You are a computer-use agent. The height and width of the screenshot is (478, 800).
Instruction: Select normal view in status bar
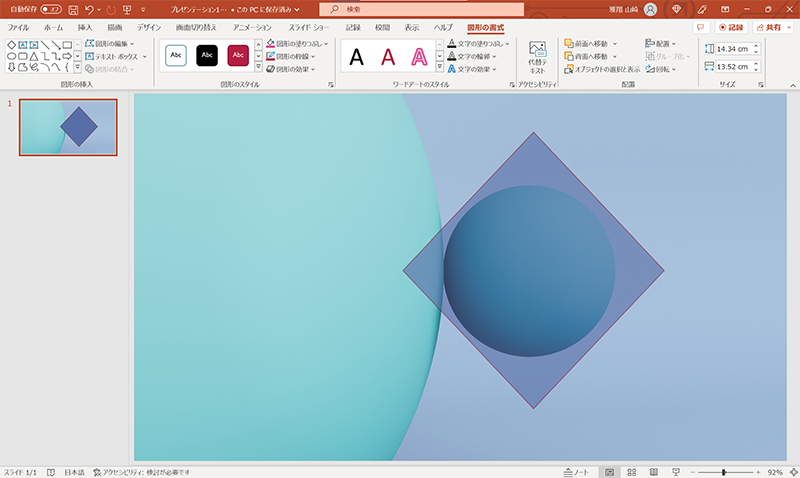(608, 471)
